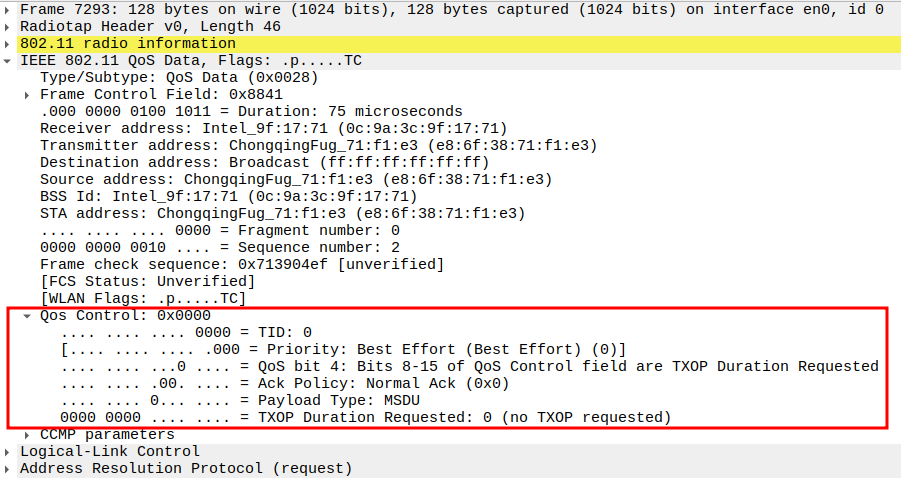This screenshot has width=901, height=483.
Task: Expand the Frame 7293 tree node
Action: coord(8,9)
